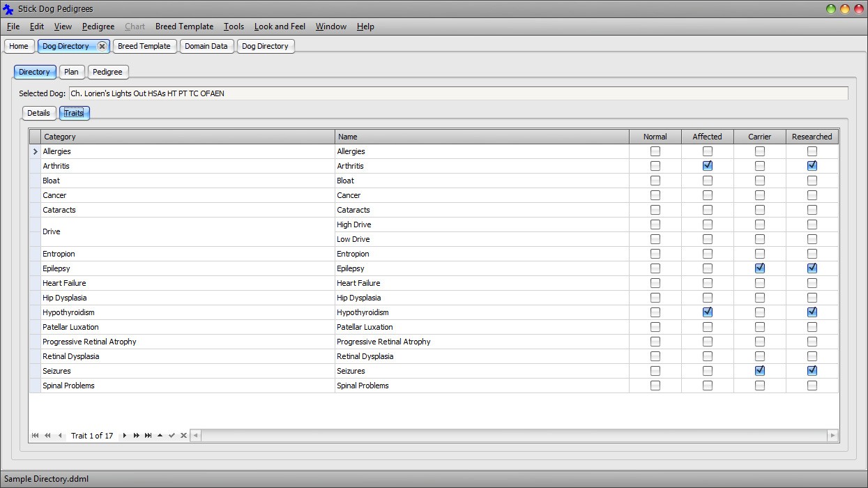Open the Look and Feel menu
This screenshot has height=488, width=868.
280,26
